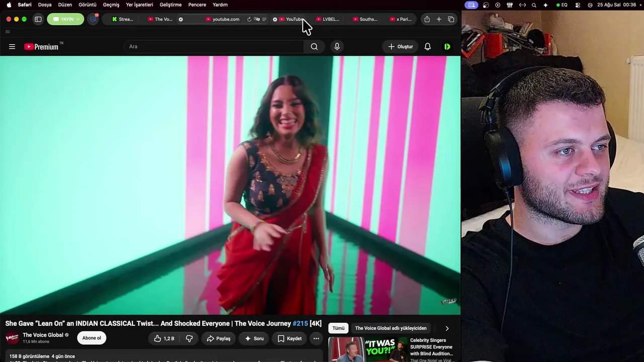Reload the youtube.com page
Screen dimensions: 644x362
[x=249, y=19]
